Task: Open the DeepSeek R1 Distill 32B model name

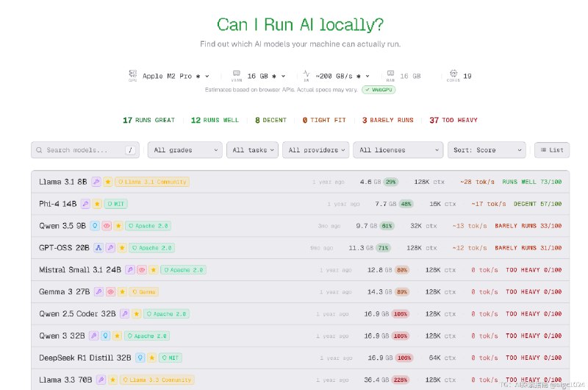Action: pos(85,358)
